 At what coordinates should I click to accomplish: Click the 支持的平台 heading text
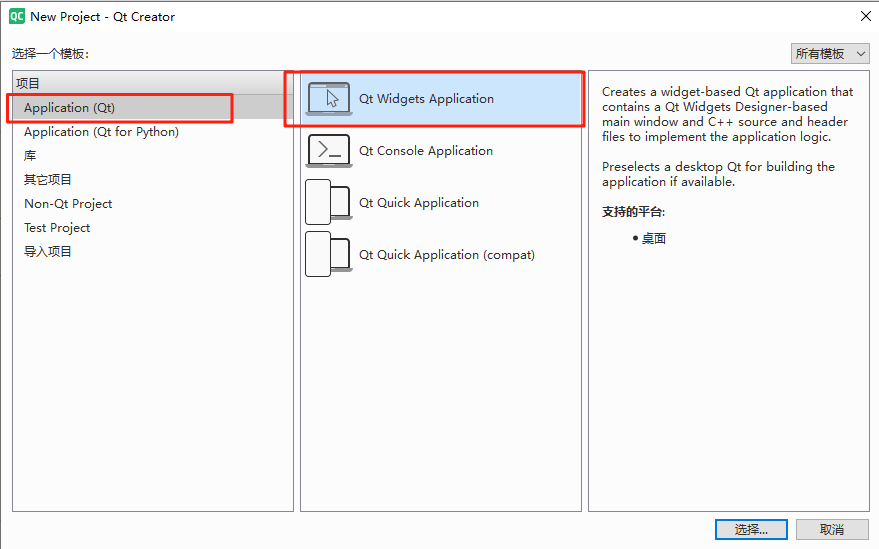(x=633, y=212)
